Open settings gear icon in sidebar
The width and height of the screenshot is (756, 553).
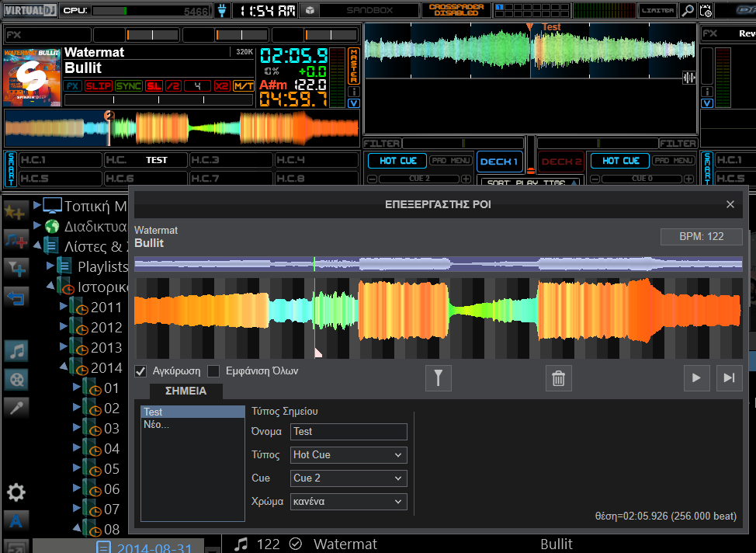pyautogui.click(x=16, y=492)
